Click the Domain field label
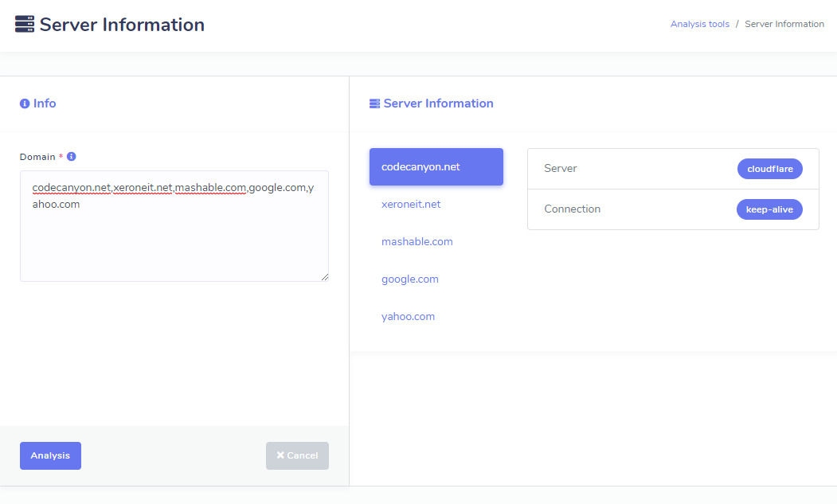This screenshot has height=504, width=837. pos(37,157)
